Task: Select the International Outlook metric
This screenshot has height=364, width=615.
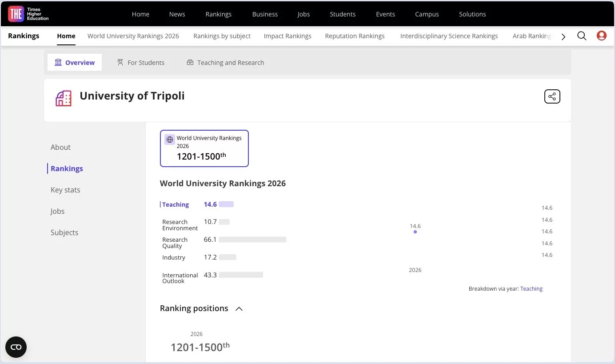Action: (x=180, y=278)
